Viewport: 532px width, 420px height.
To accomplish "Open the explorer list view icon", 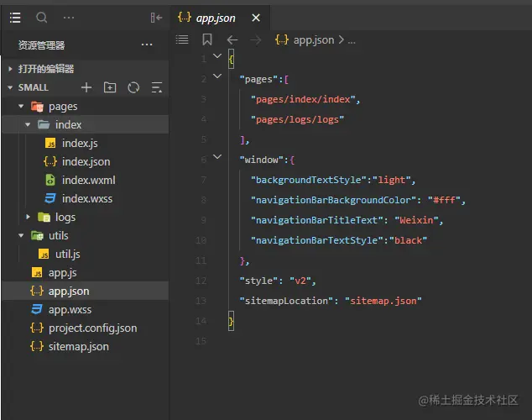I will tap(15, 18).
